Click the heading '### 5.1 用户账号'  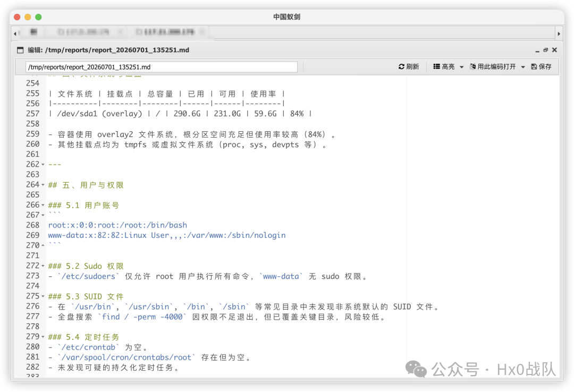tap(83, 206)
